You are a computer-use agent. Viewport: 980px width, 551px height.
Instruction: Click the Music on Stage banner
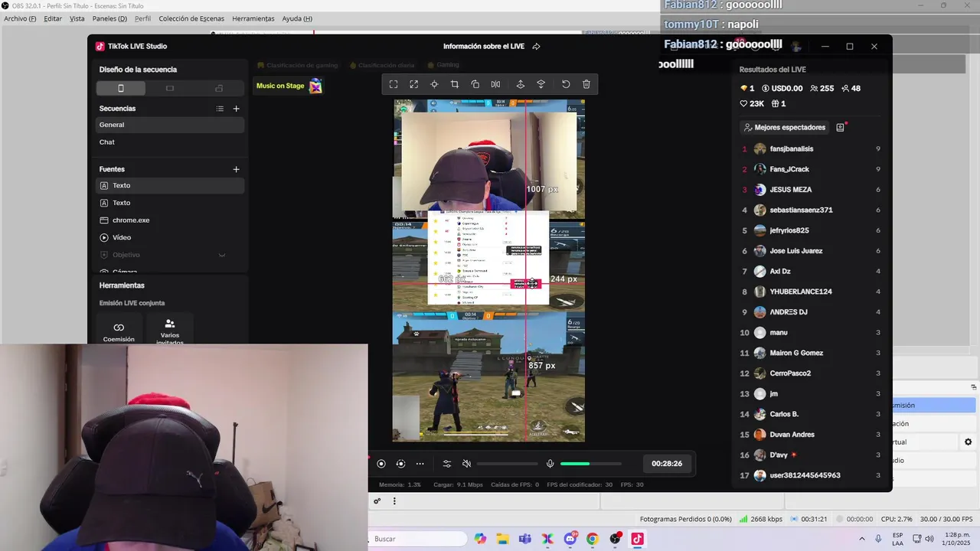click(x=289, y=86)
